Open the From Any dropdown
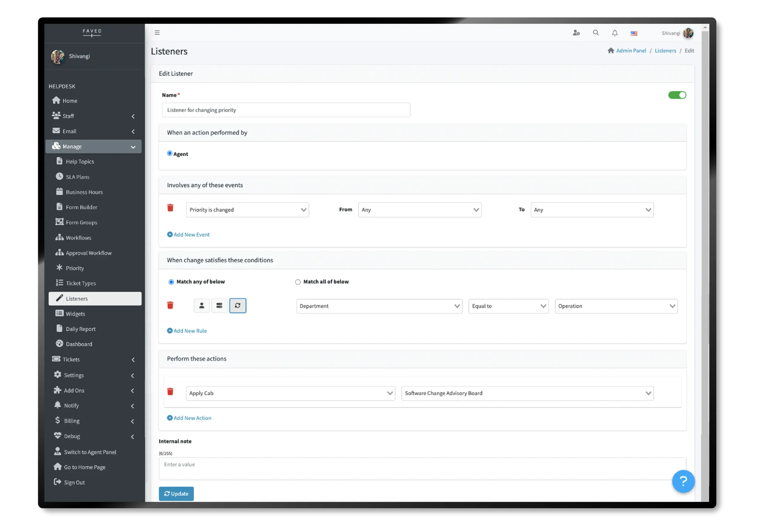This screenshot has height=532, width=758. [x=420, y=210]
